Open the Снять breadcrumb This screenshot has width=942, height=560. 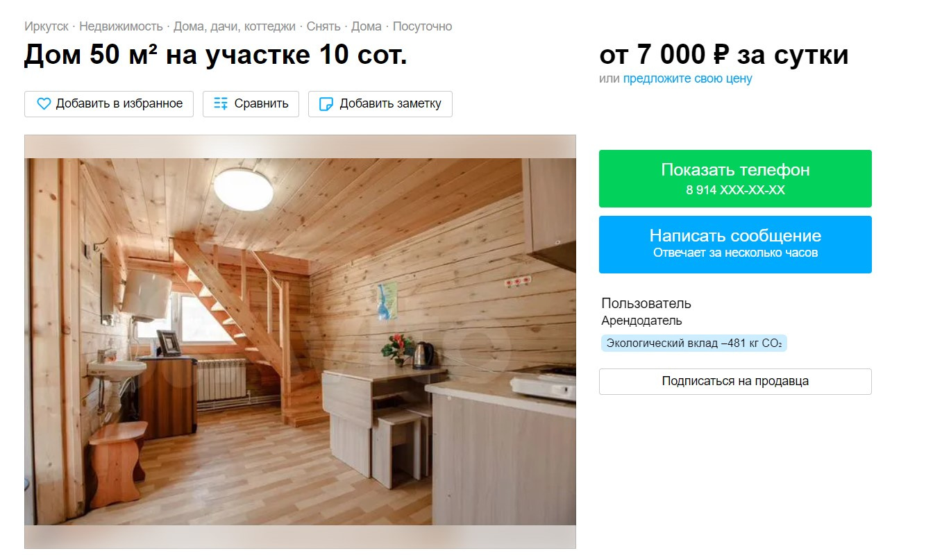point(323,26)
